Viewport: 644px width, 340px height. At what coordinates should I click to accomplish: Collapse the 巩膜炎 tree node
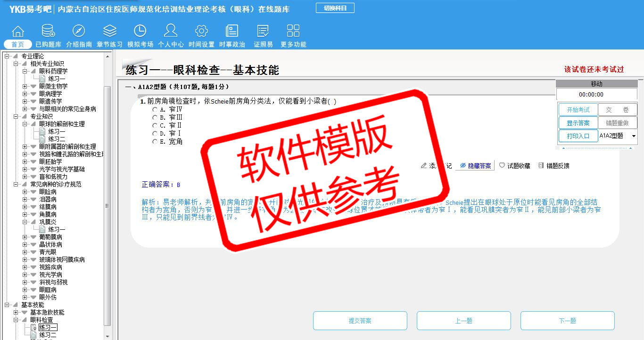click(25, 222)
